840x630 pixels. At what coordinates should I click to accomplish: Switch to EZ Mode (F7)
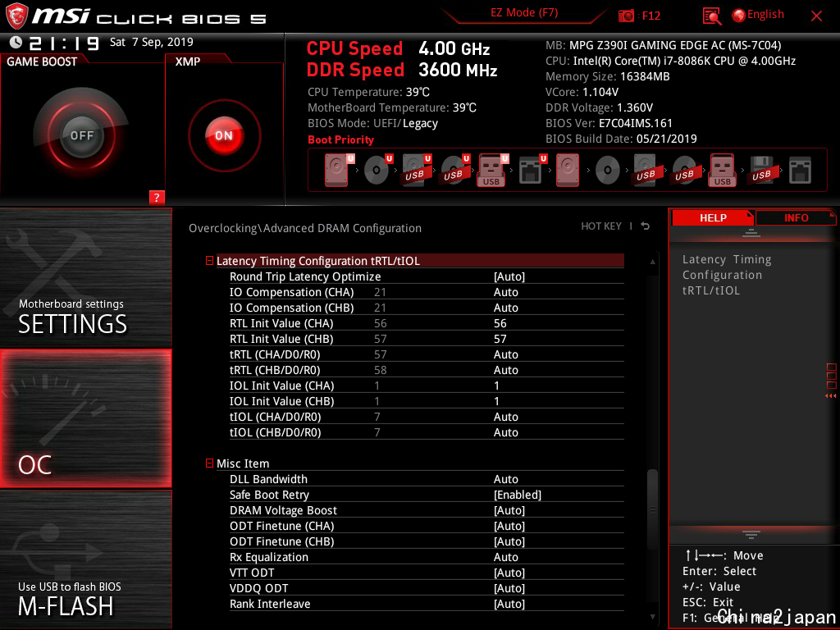524,13
